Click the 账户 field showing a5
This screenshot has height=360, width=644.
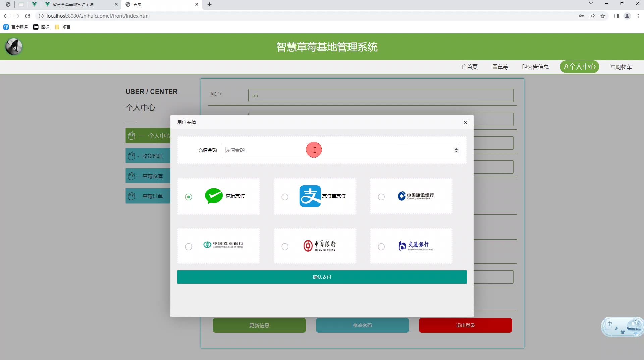point(381,95)
